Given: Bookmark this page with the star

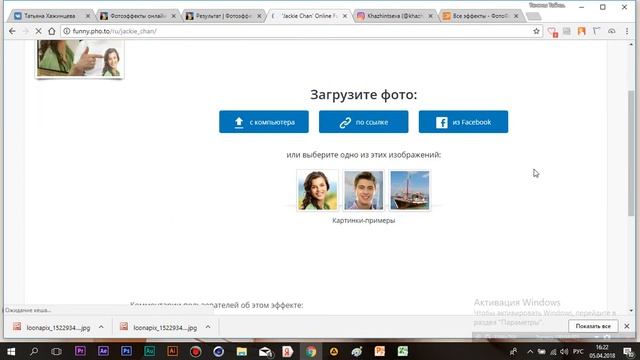Looking at the screenshot, I should (x=536, y=31).
